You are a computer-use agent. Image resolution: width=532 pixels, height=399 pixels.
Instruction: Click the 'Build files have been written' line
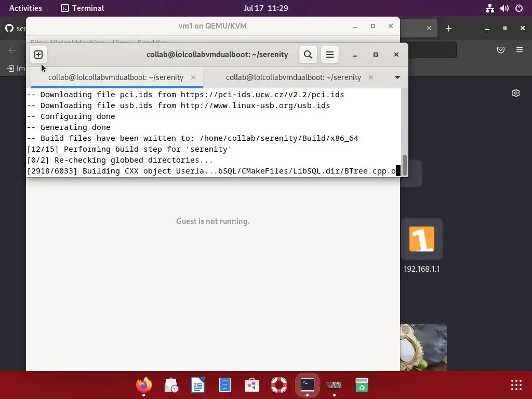tap(192, 138)
